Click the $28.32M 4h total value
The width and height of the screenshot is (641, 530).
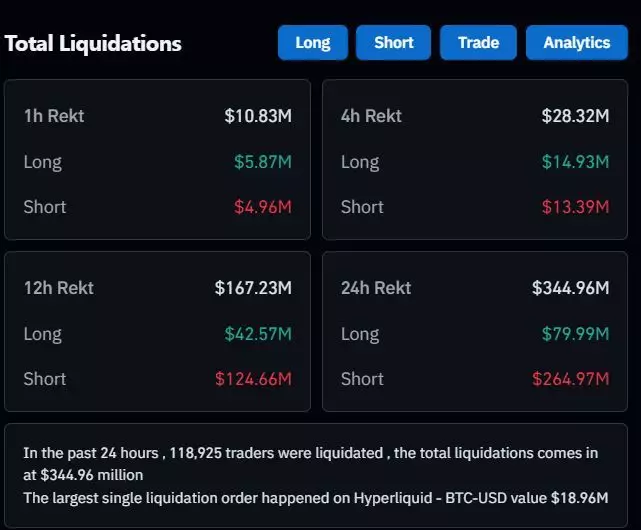[575, 116]
